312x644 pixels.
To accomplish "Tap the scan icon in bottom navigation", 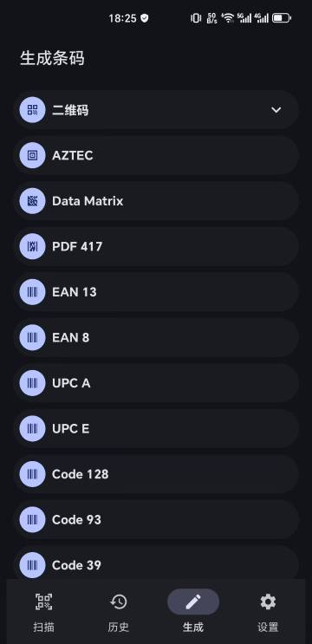I will click(43, 602).
